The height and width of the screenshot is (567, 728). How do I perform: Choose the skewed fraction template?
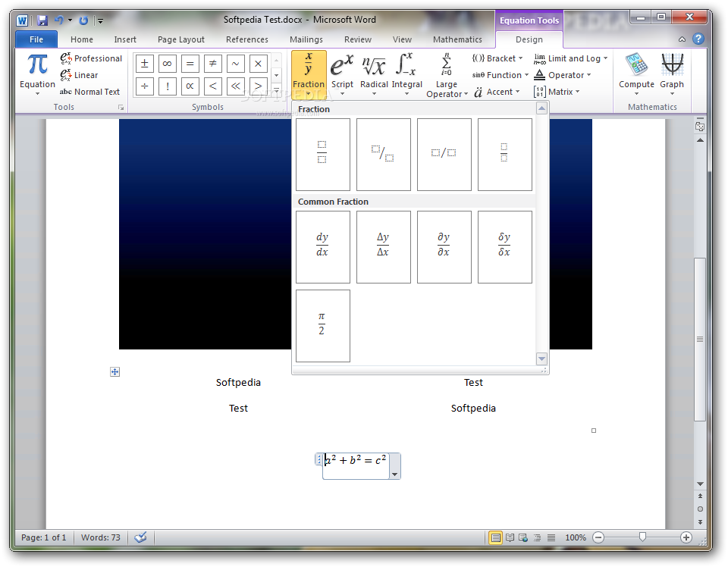pos(384,154)
